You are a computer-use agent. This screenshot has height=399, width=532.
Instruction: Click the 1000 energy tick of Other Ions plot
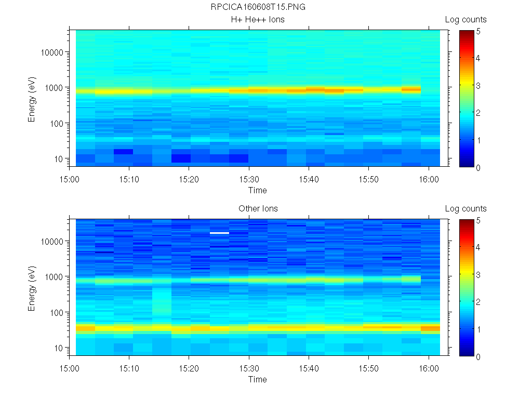[x=54, y=277]
